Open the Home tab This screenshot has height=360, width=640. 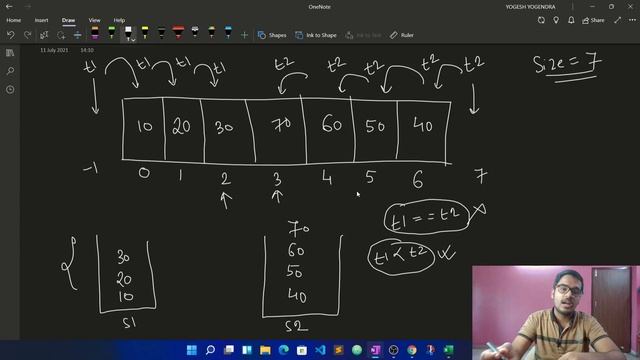[13, 20]
